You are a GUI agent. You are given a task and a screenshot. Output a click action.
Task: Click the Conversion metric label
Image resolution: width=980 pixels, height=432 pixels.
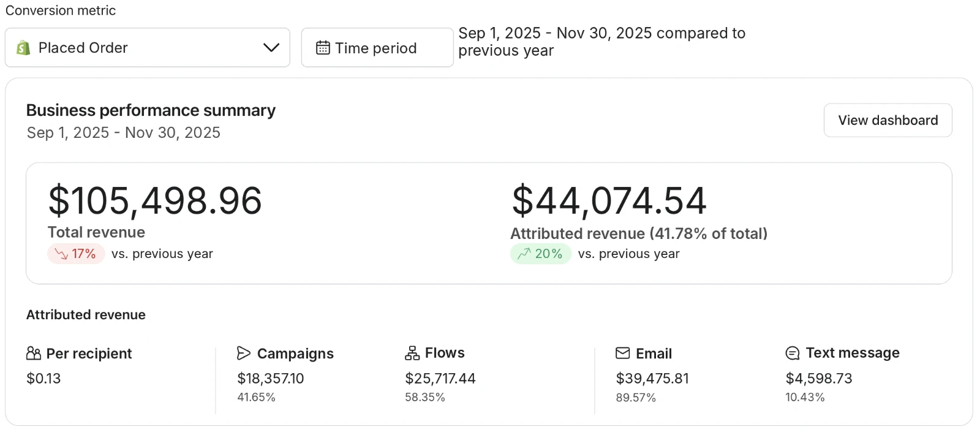point(61,10)
